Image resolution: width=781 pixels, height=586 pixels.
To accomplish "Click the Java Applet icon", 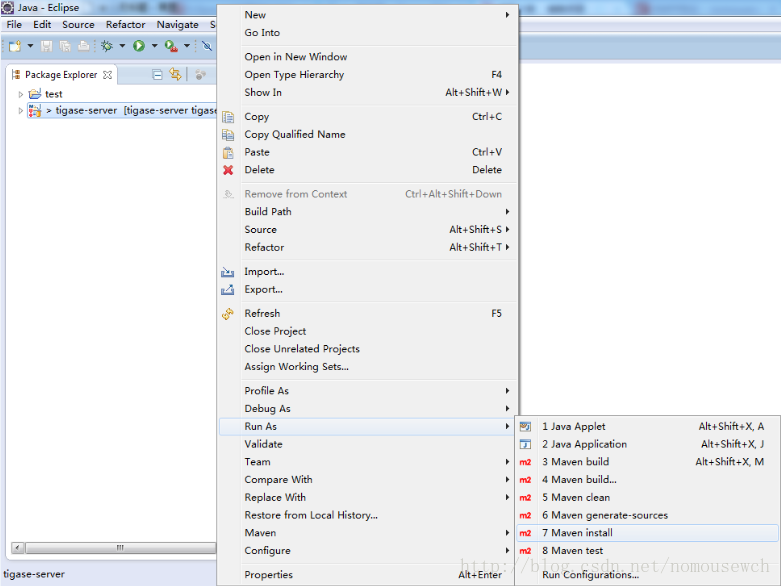I will click(525, 427).
